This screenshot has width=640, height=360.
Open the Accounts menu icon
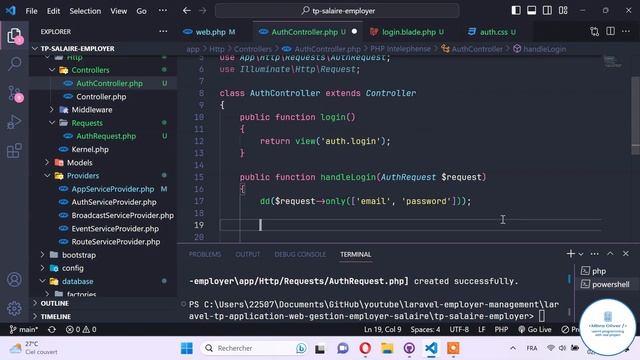[14, 280]
